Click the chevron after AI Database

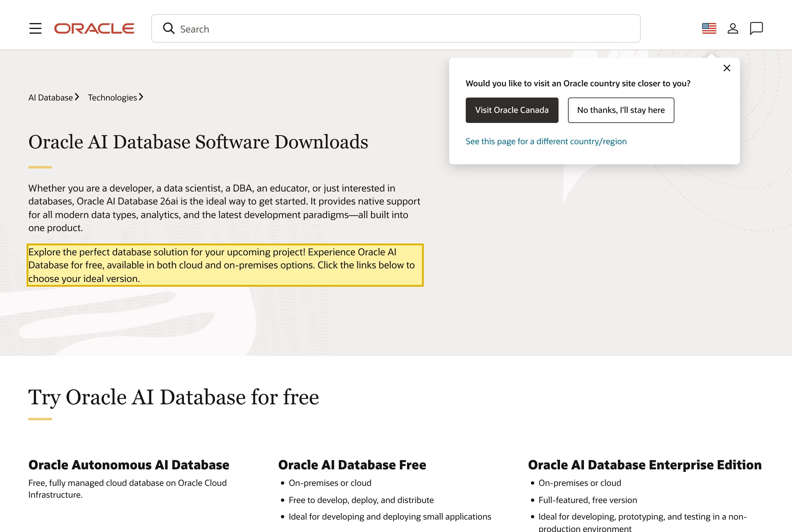[77, 97]
